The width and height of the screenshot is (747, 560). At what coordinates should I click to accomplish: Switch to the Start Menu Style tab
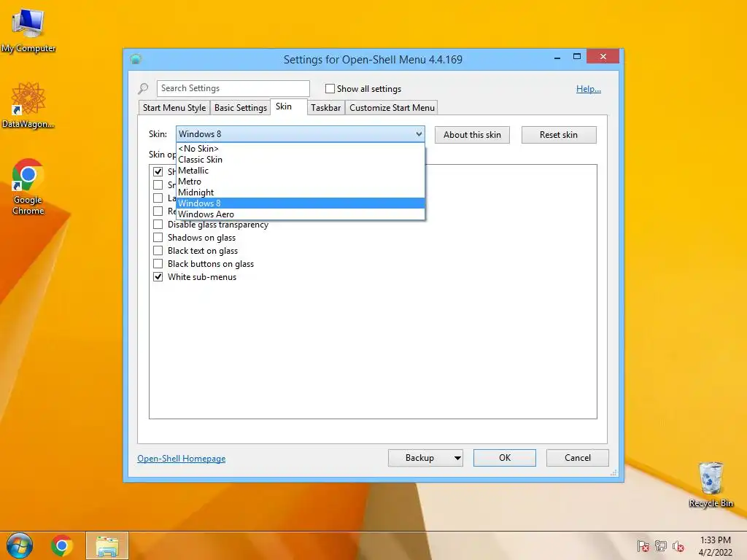click(x=174, y=108)
